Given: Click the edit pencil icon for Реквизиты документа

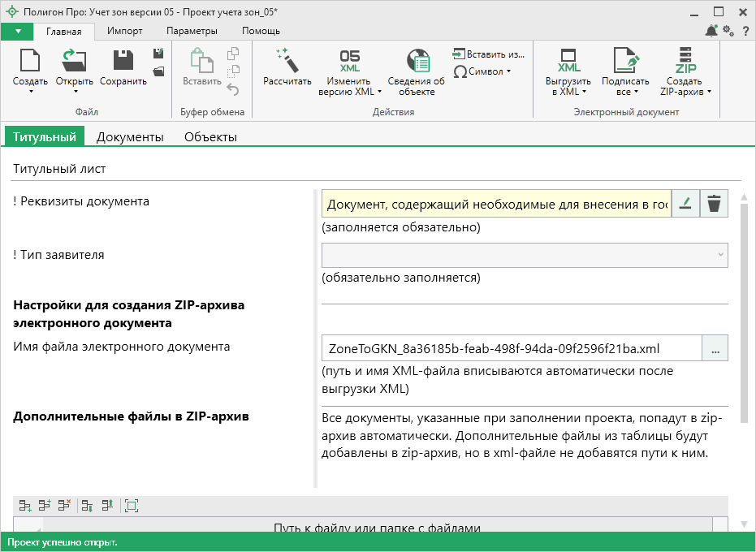Looking at the screenshot, I should tap(686, 204).
